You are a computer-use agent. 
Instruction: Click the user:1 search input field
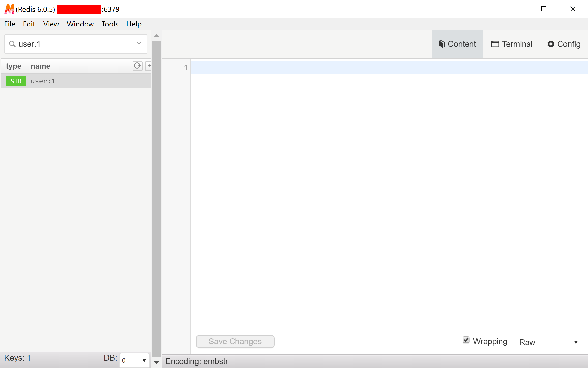point(76,44)
